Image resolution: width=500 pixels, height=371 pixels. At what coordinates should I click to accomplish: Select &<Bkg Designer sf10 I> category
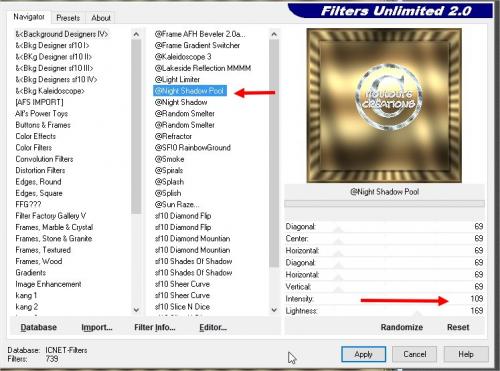[52, 45]
